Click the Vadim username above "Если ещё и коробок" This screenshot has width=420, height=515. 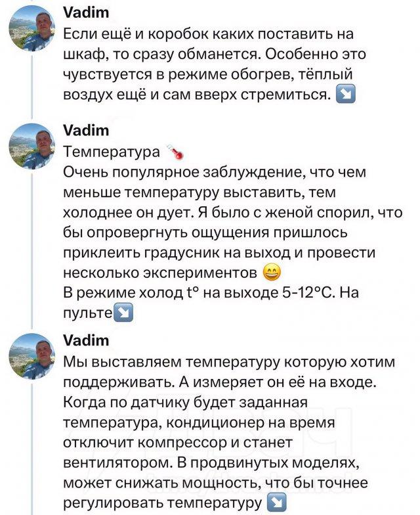click(86, 13)
